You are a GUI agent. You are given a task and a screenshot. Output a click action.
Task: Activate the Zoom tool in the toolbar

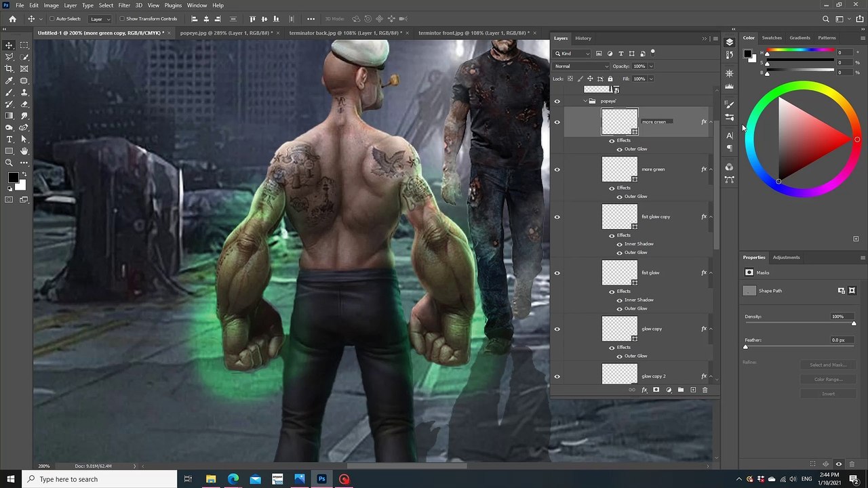tap(9, 163)
